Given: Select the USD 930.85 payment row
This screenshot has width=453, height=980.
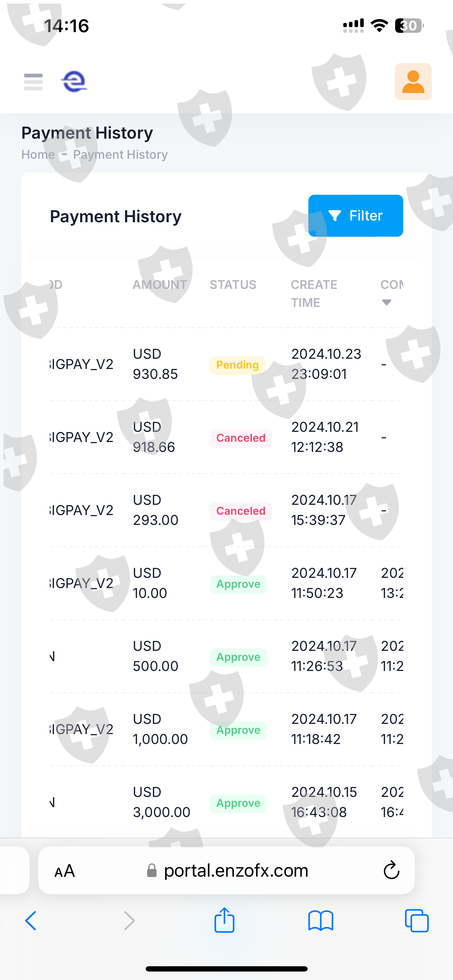Looking at the screenshot, I should (x=155, y=364).
